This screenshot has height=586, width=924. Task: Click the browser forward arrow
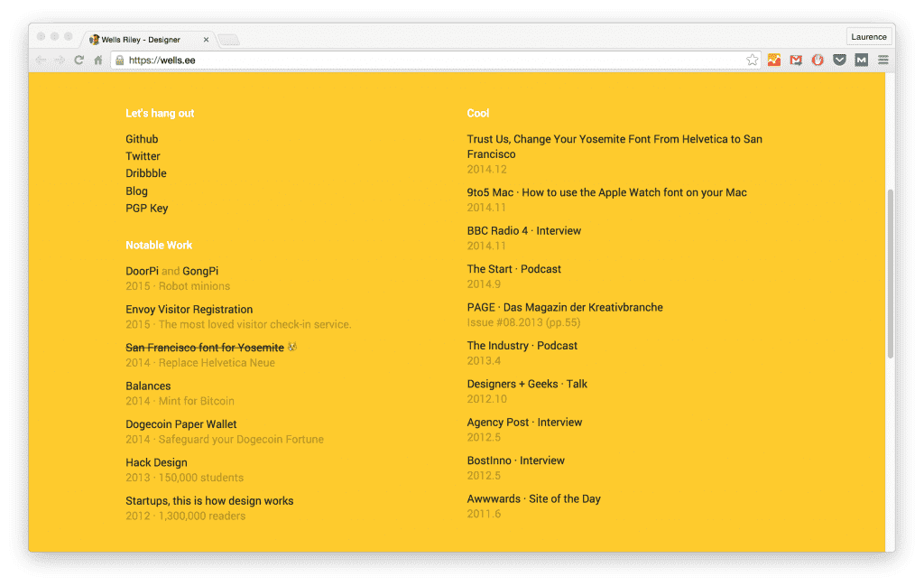(60, 60)
